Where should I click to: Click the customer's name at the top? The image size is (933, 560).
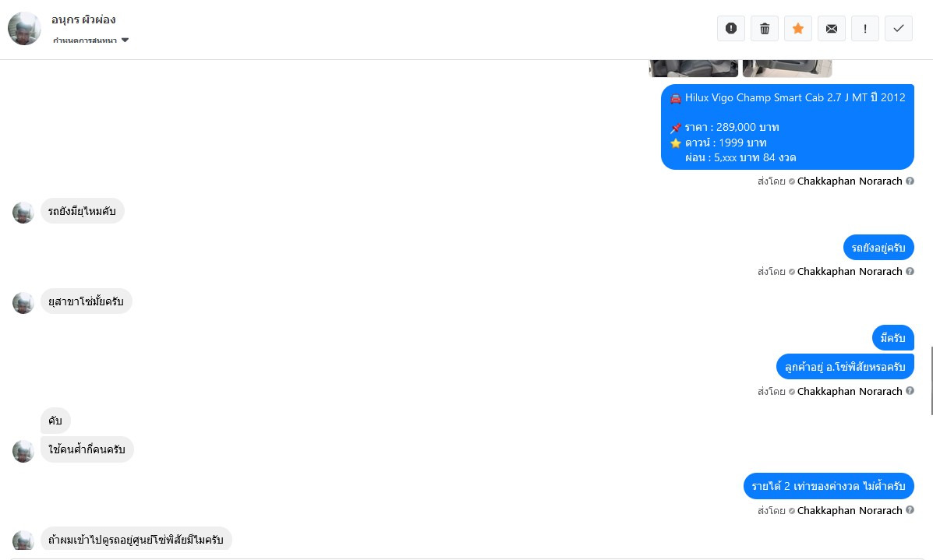coord(83,19)
